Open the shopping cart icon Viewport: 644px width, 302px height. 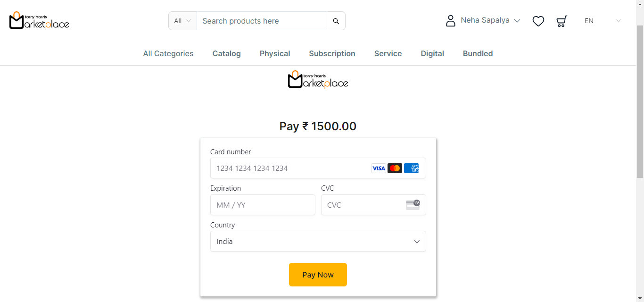[x=561, y=21]
